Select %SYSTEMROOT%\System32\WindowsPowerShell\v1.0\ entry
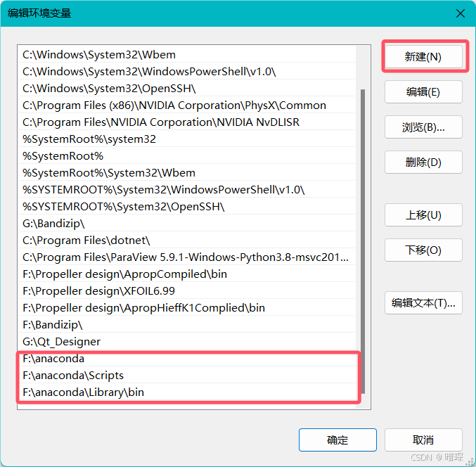The height and width of the screenshot is (467, 476). pyautogui.click(x=187, y=190)
